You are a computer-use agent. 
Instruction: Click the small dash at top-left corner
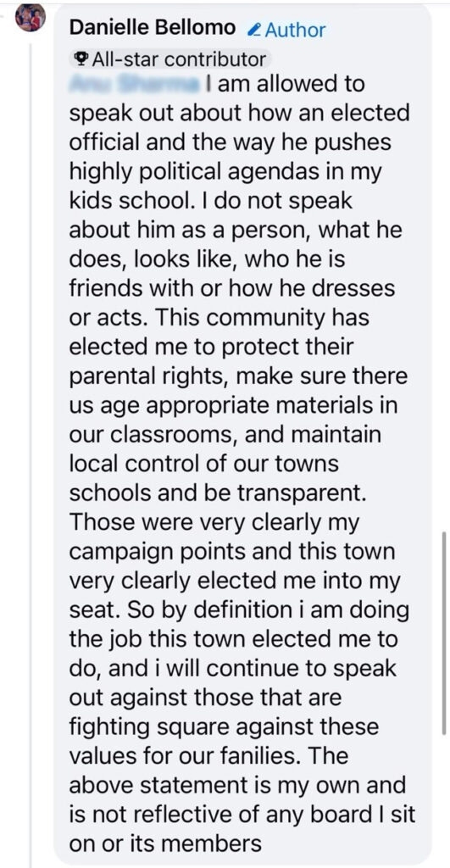coord(3,17)
